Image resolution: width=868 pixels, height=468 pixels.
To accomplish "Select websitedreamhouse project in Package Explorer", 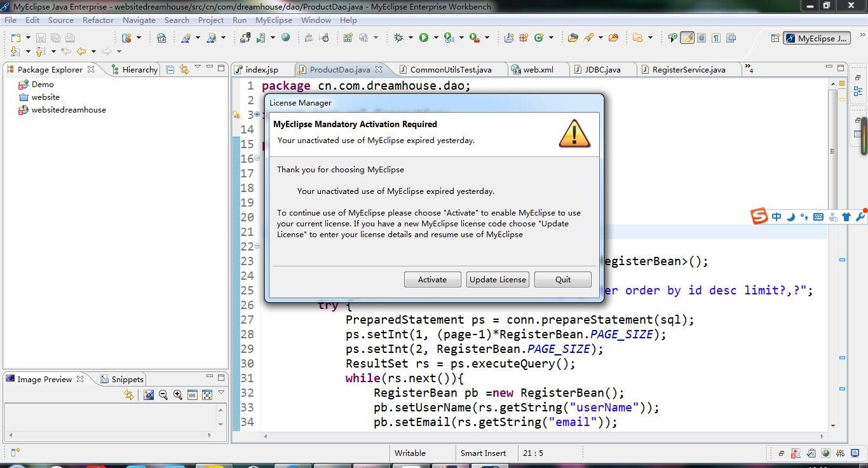I will click(69, 110).
